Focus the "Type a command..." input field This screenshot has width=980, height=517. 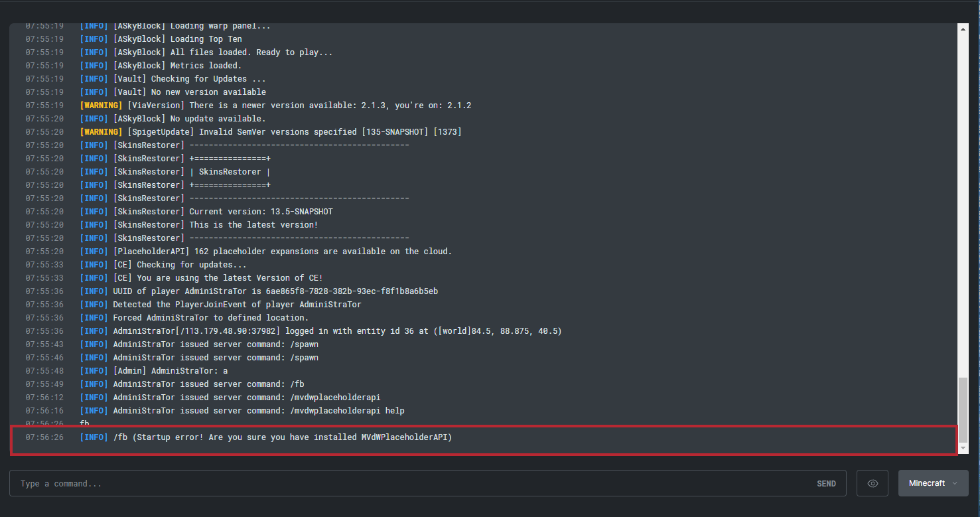point(428,483)
